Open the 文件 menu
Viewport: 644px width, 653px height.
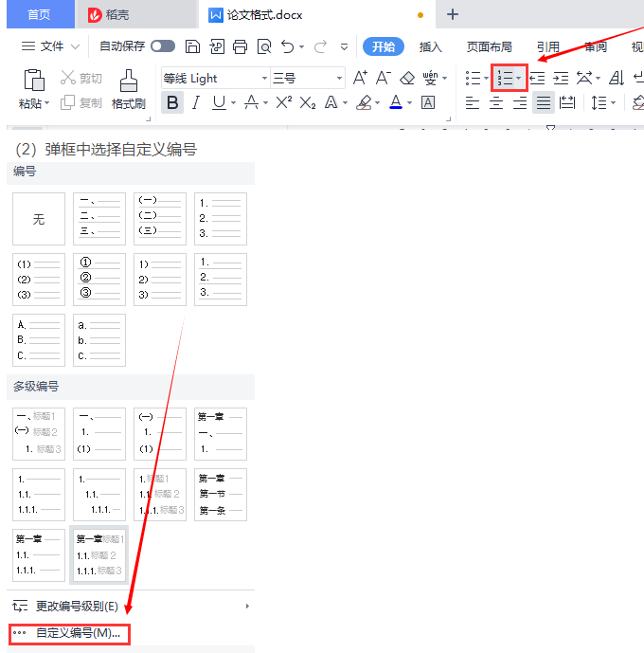click(x=50, y=46)
